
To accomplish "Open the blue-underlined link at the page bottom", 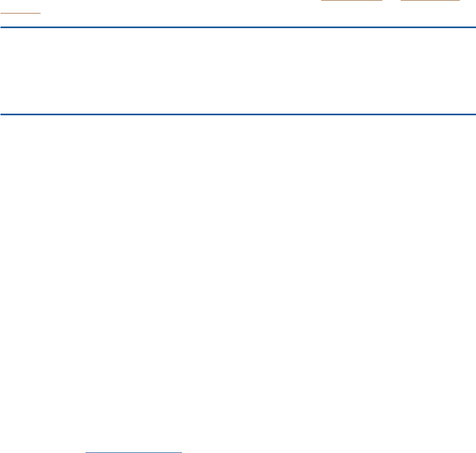I will click(134, 452).
